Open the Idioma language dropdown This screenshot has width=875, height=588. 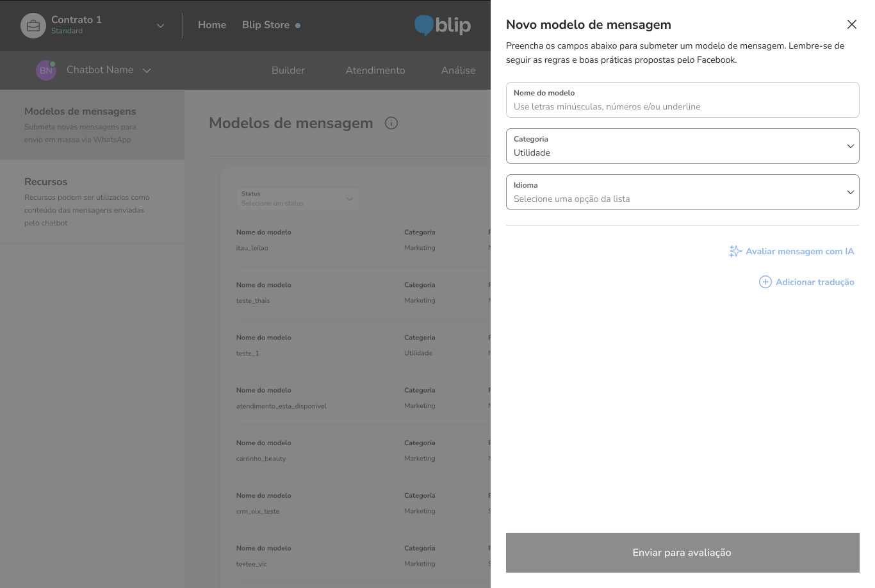pos(682,192)
